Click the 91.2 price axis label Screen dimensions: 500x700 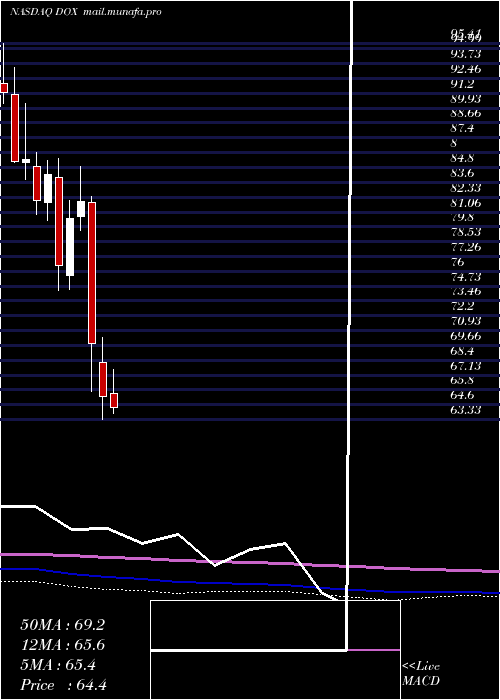click(462, 84)
